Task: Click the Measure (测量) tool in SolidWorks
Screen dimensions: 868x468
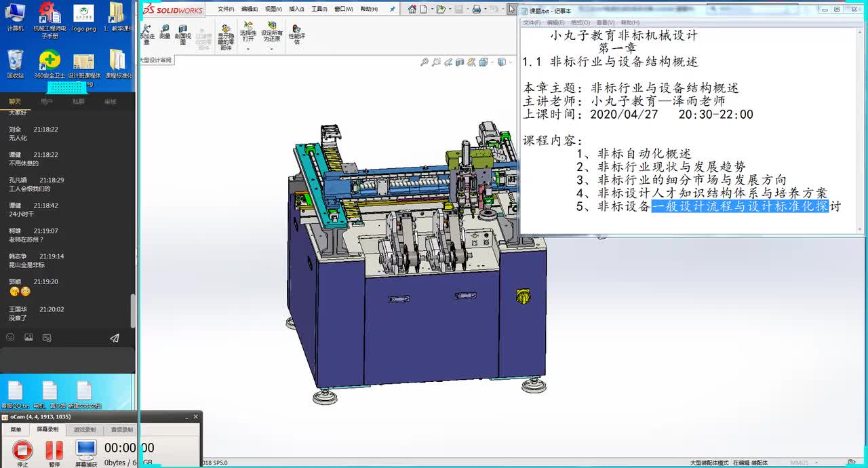Action: pyautogui.click(x=165, y=31)
